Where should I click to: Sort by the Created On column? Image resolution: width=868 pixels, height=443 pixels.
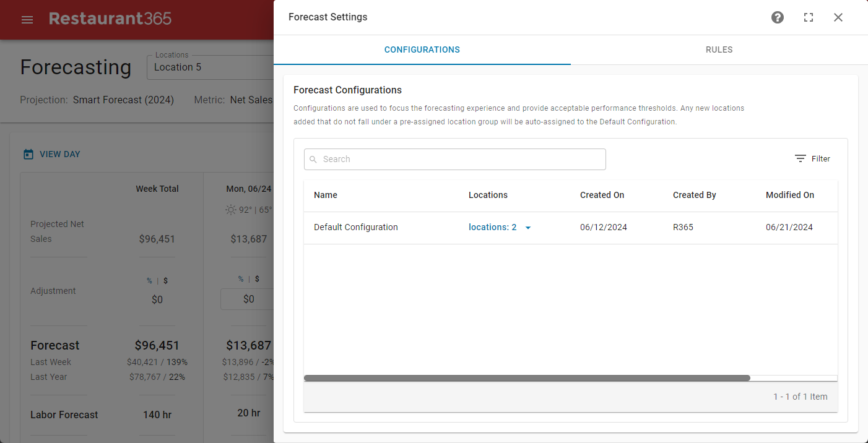click(602, 195)
